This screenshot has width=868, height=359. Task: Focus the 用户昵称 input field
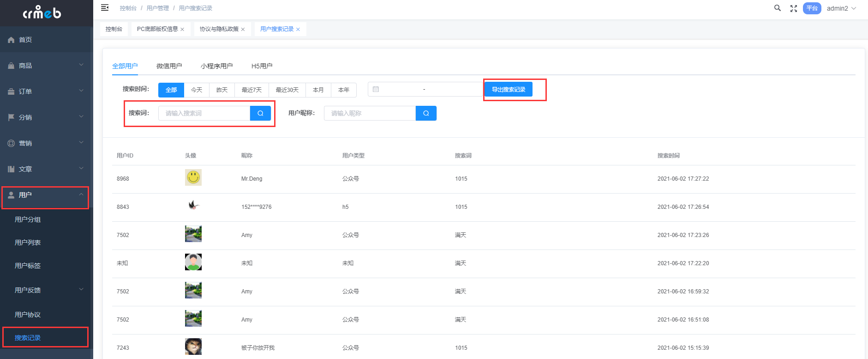click(370, 113)
